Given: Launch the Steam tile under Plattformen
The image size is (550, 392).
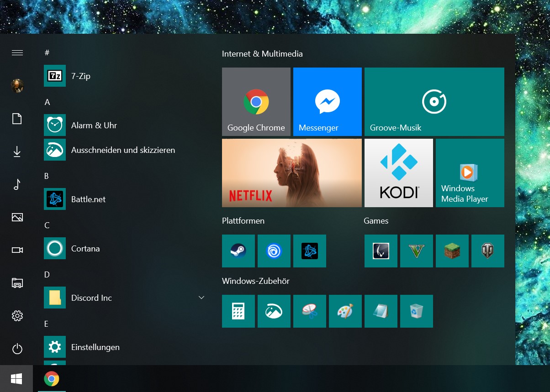Looking at the screenshot, I should (x=238, y=251).
